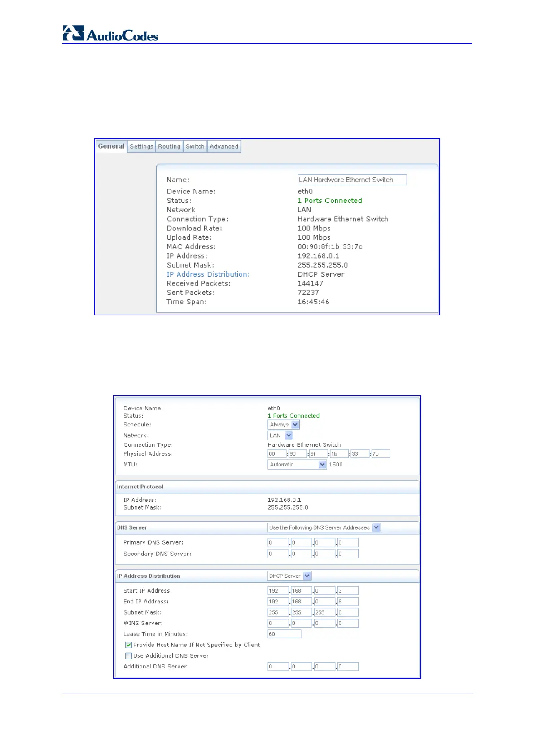Toggle Provide Host Name If Not Specified checkbox

coord(128,645)
